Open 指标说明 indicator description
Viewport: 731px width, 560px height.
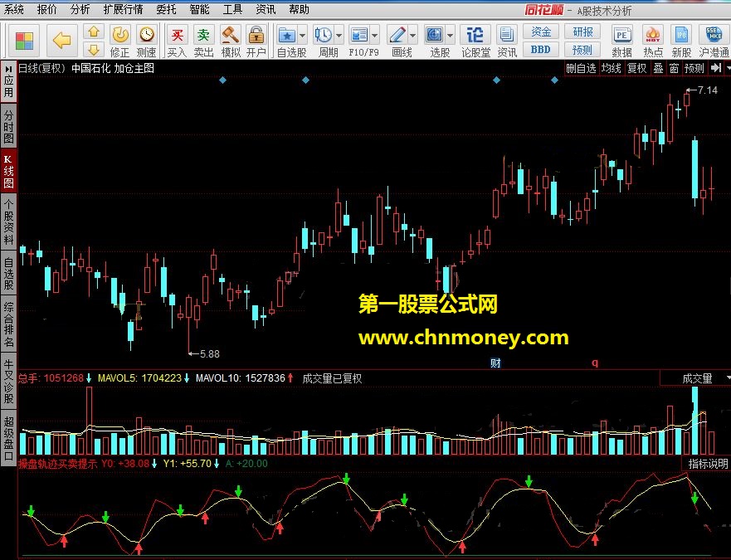tap(708, 464)
